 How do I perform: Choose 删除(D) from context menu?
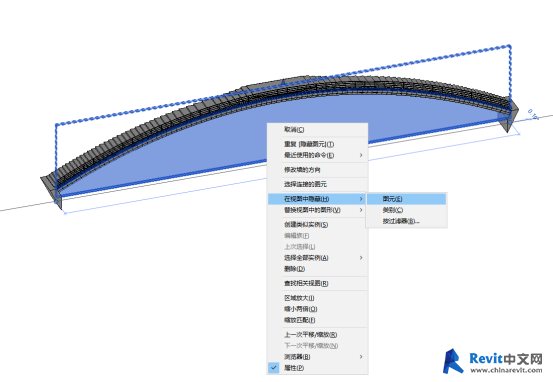point(317,269)
